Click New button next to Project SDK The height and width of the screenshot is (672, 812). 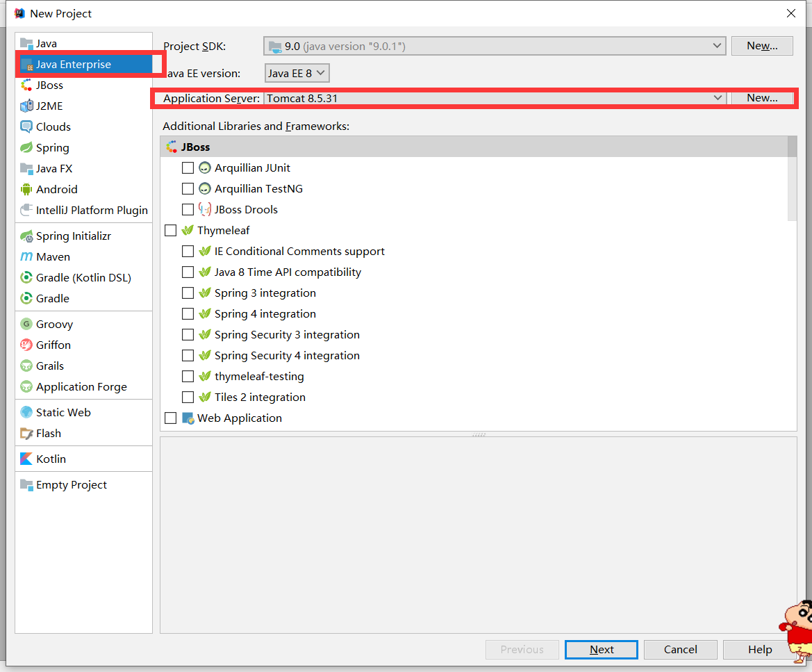(762, 46)
